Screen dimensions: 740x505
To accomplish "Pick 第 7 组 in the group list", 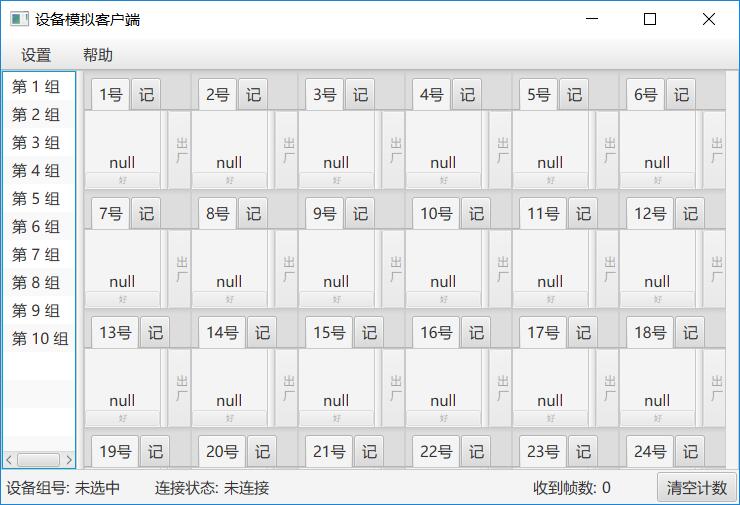I will coord(39,254).
